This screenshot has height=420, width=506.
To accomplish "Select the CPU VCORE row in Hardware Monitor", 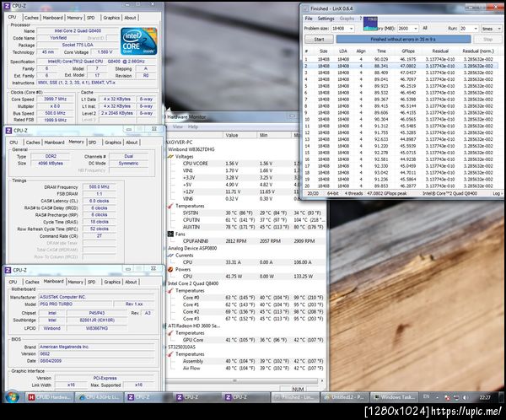I will coord(245,164).
